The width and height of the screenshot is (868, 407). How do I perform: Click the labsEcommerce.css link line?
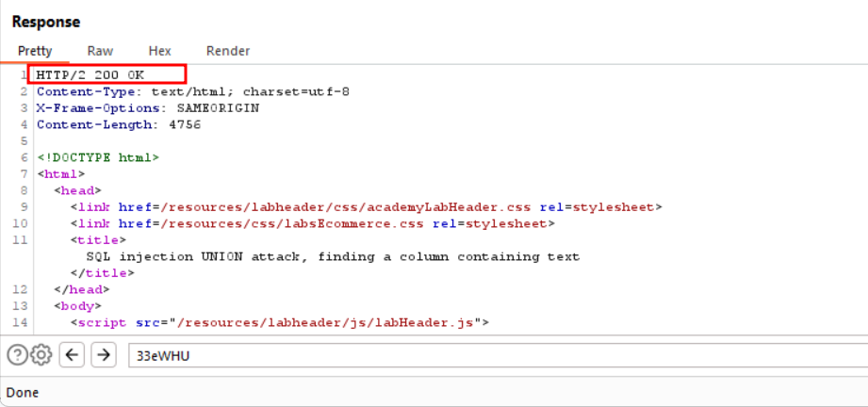312,223
